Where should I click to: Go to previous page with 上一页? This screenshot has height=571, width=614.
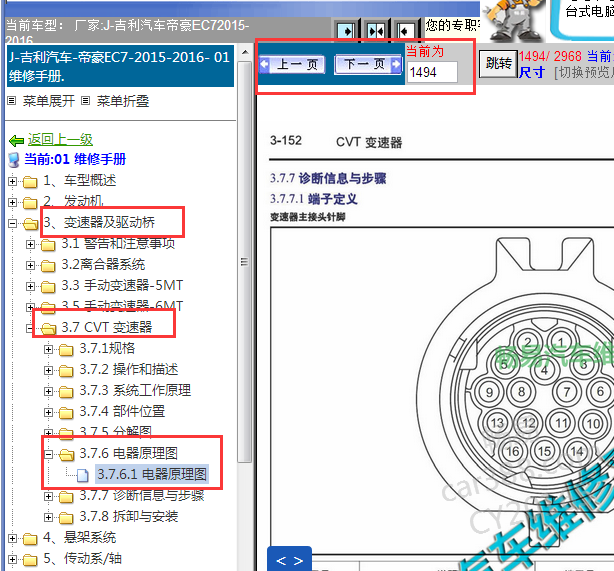click(292, 64)
